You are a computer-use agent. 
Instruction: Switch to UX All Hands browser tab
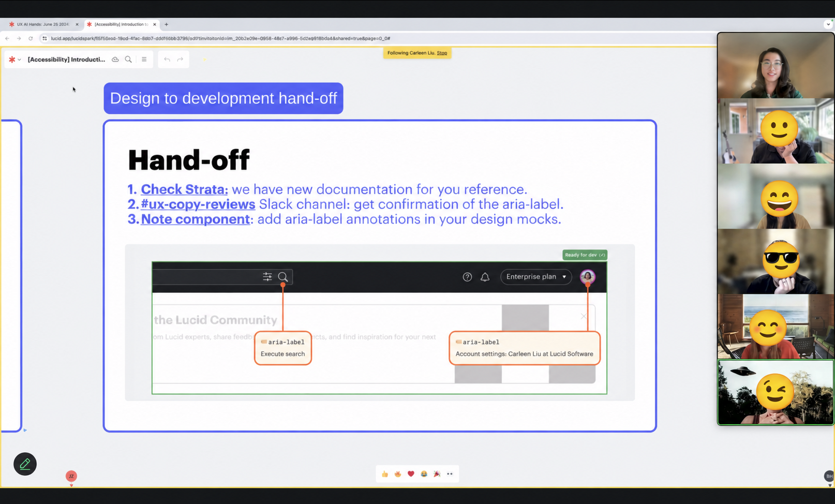pyautogui.click(x=43, y=24)
